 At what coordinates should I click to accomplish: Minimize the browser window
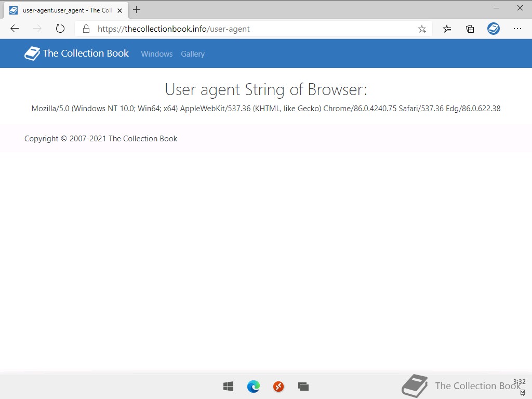496,8
